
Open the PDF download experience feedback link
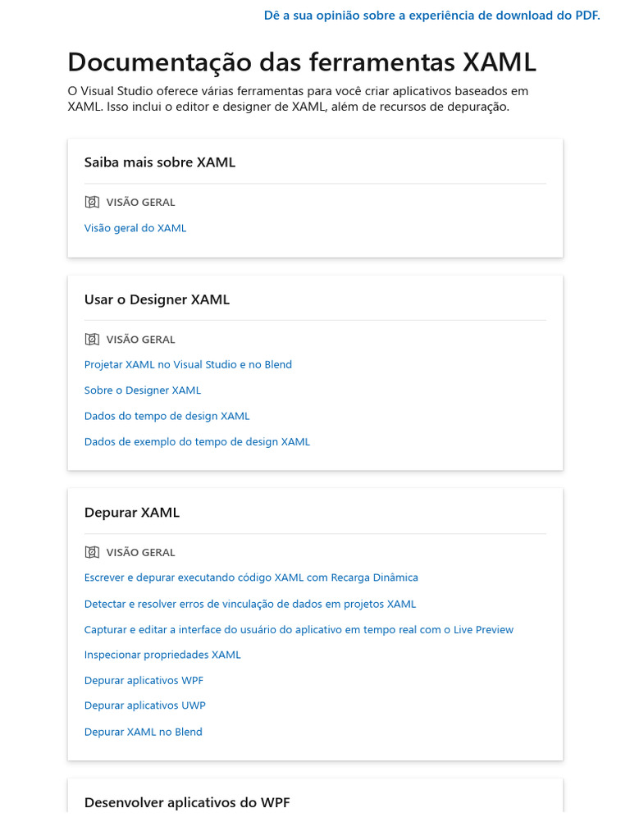(x=431, y=16)
